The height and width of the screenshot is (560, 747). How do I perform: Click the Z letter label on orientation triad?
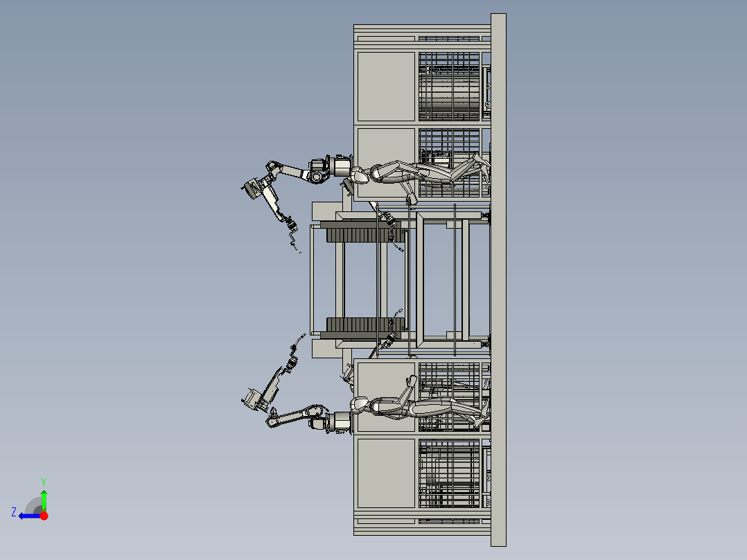click(x=14, y=512)
